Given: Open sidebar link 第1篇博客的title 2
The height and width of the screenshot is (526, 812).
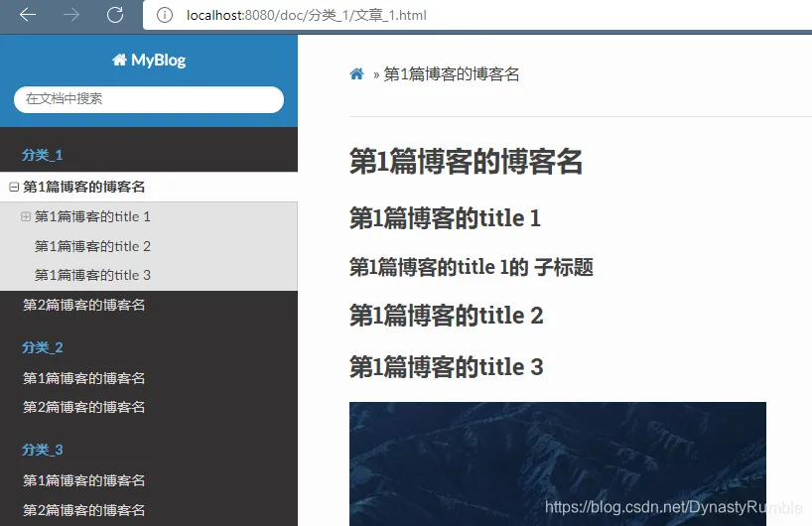Looking at the screenshot, I should [x=92, y=246].
